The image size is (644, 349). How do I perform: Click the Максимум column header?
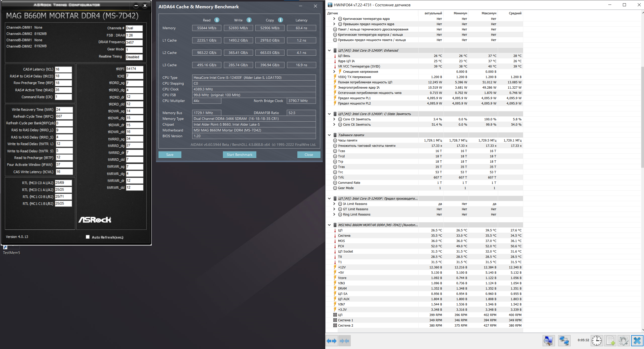489,13
